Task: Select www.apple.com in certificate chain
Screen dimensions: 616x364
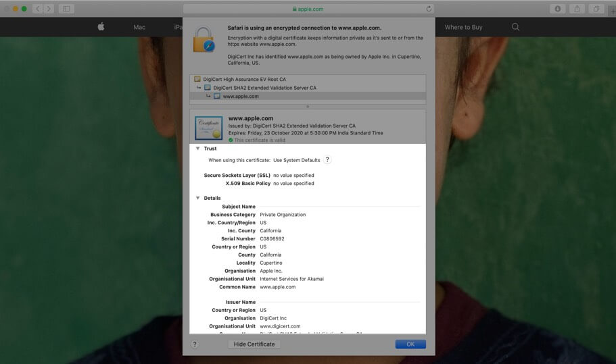Action: 308,96
